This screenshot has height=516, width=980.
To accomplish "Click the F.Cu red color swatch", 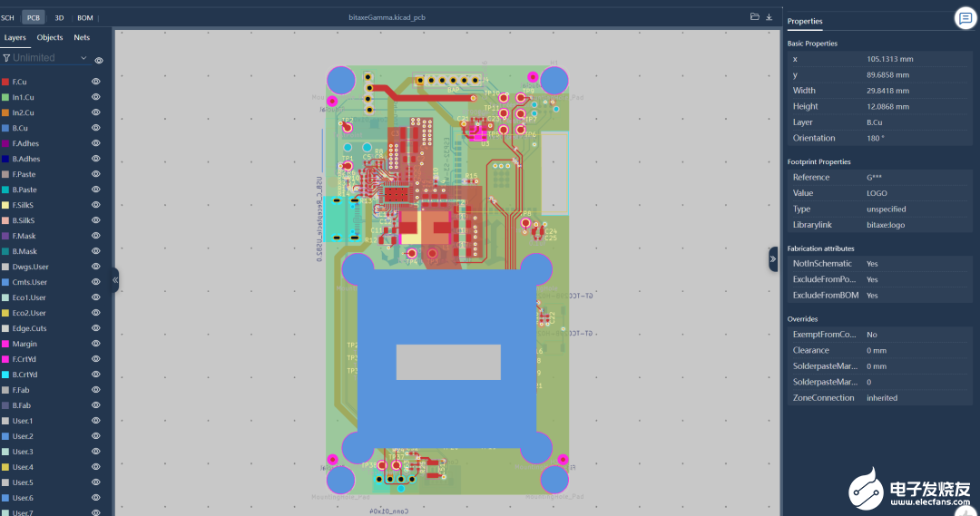I will (x=5, y=82).
